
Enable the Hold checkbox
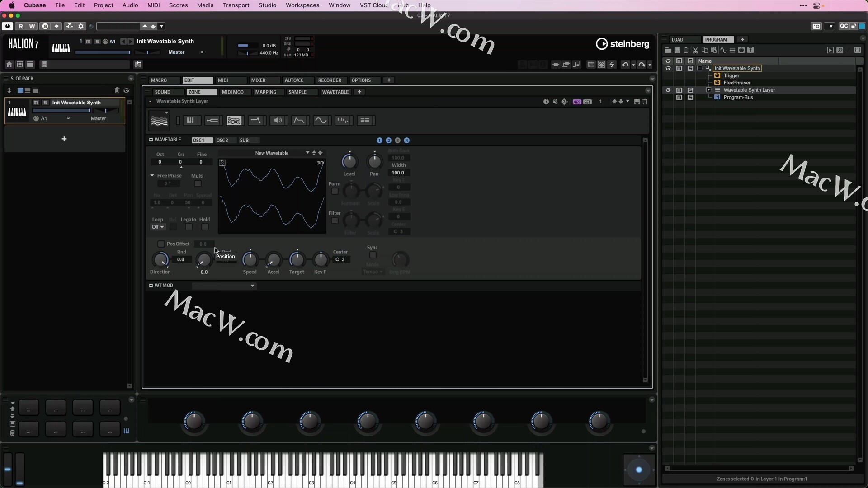point(205,227)
